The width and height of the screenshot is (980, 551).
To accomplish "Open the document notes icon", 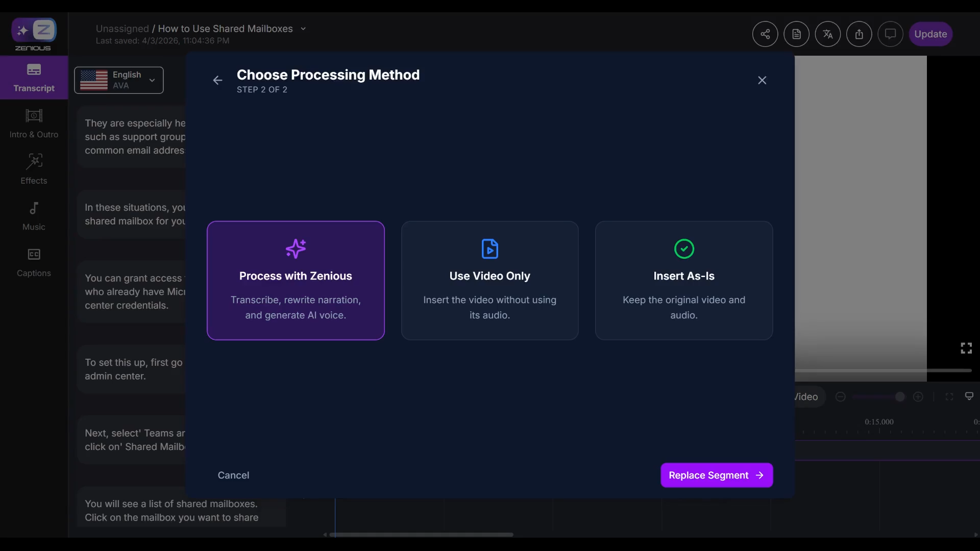I will click(796, 34).
